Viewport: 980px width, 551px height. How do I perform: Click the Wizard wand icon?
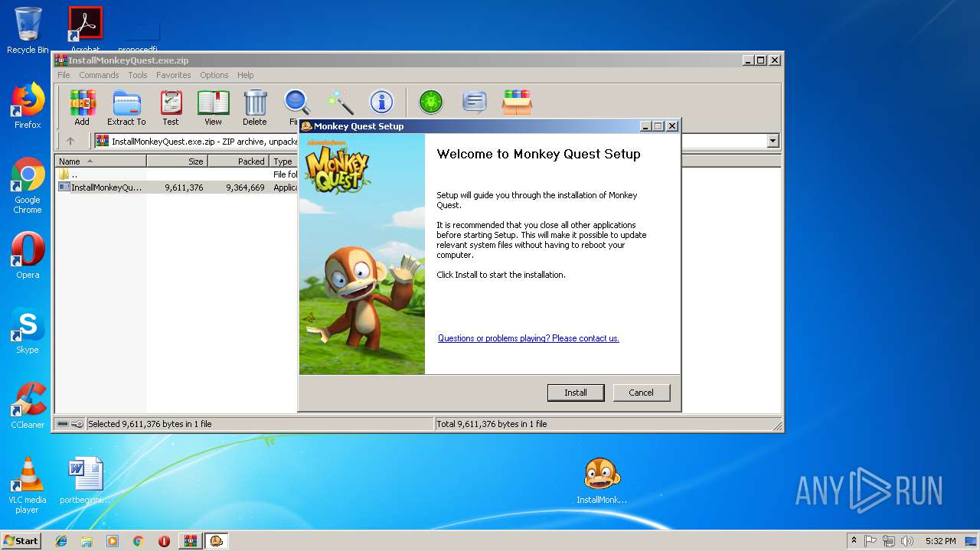[340, 102]
